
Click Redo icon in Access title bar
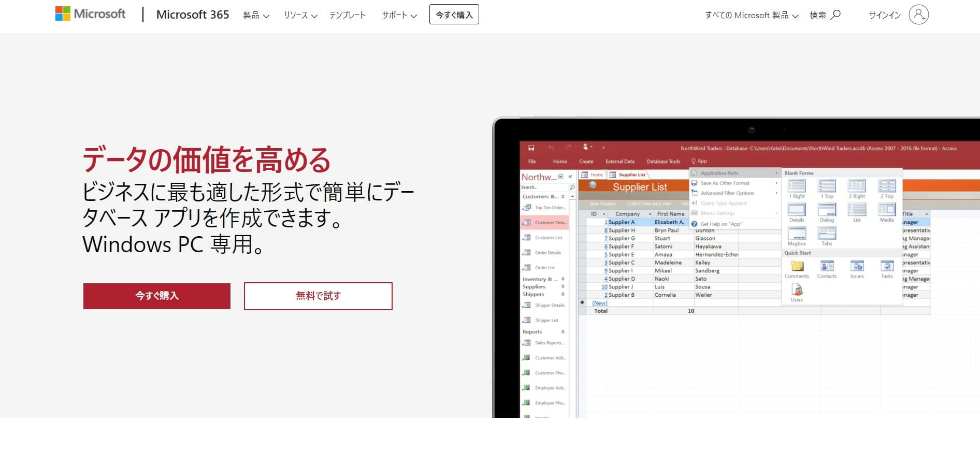click(569, 148)
